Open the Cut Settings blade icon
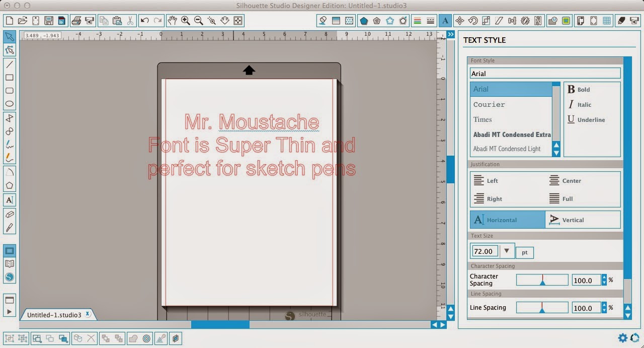This screenshot has height=348, width=644. point(621,21)
